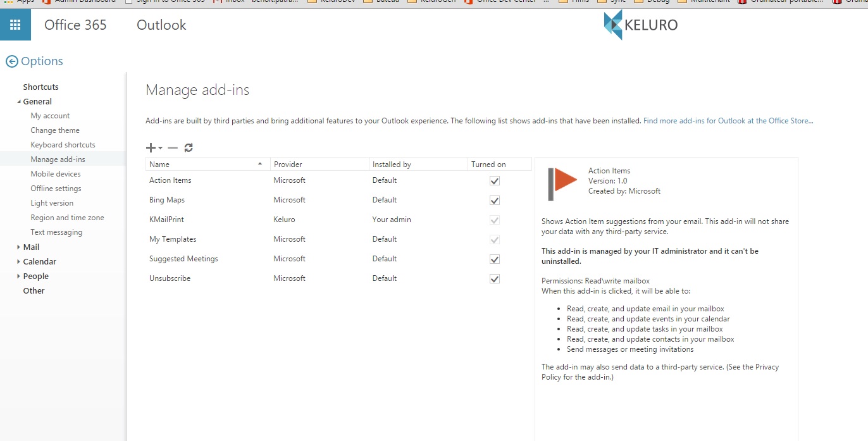Click Permissions: Read\write mailbox text
The width and height of the screenshot is (868, 441).
pos(595,281)
